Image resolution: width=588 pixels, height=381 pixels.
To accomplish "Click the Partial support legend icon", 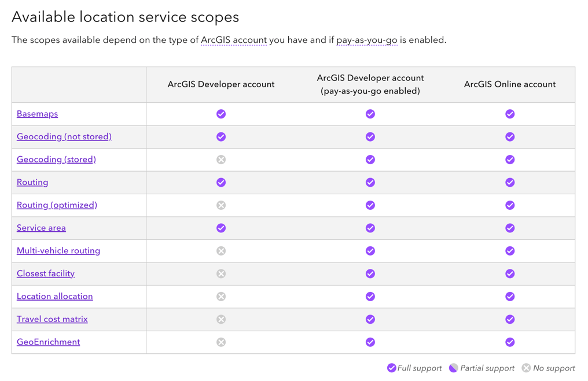I will 454,368.
